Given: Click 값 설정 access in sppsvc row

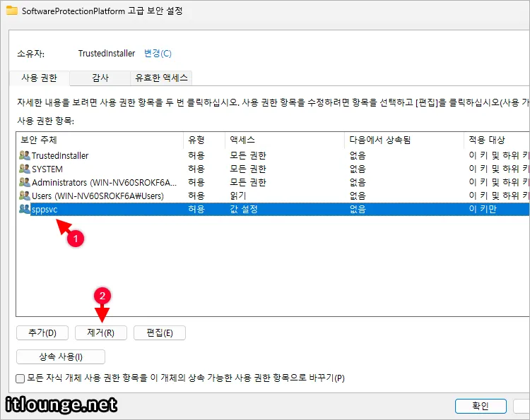Looking at the screenshot, I should pos(244,210).
